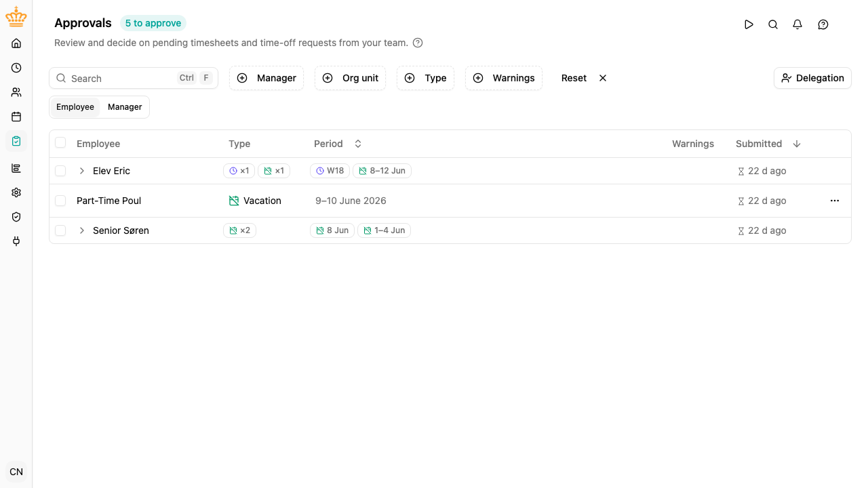
Task: Click Elev Eric's timesheet ×1 badge
Action: (x=239, y=171)
